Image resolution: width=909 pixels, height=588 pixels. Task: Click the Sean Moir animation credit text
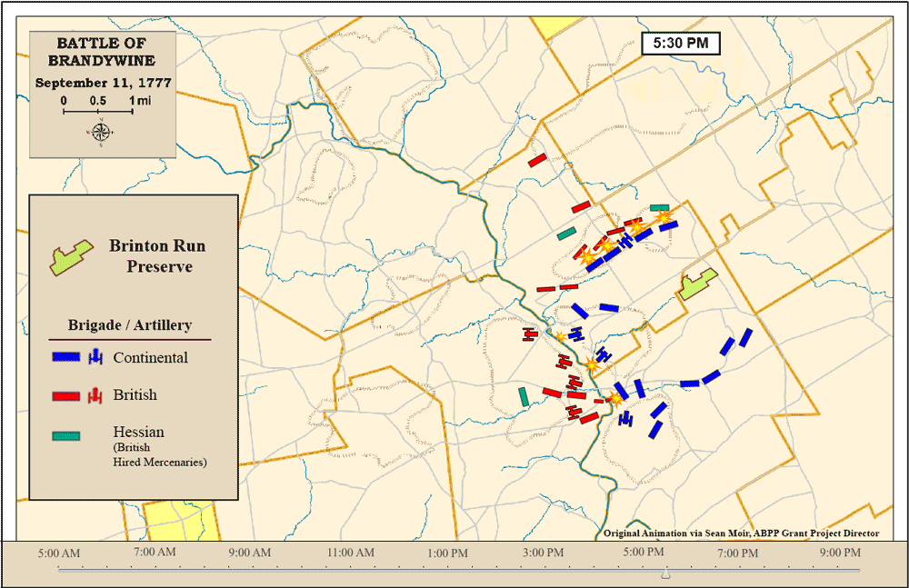(742, 533)
